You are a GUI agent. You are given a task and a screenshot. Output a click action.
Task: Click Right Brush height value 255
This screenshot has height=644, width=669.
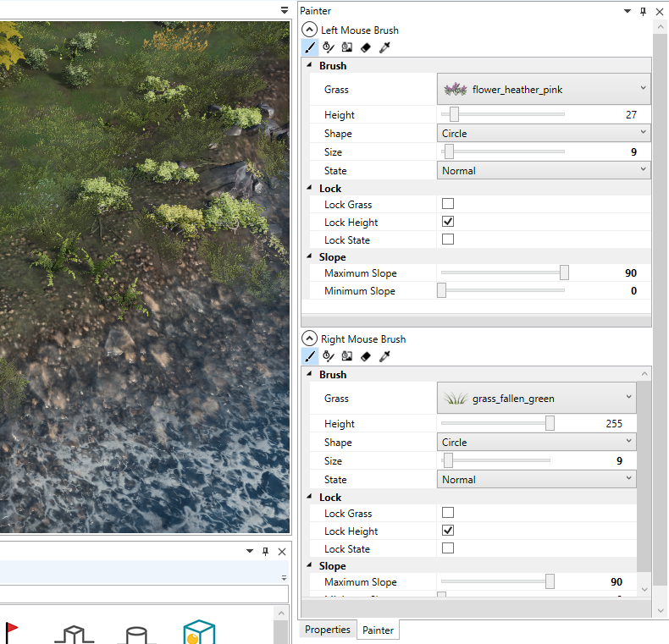point(614,423)
